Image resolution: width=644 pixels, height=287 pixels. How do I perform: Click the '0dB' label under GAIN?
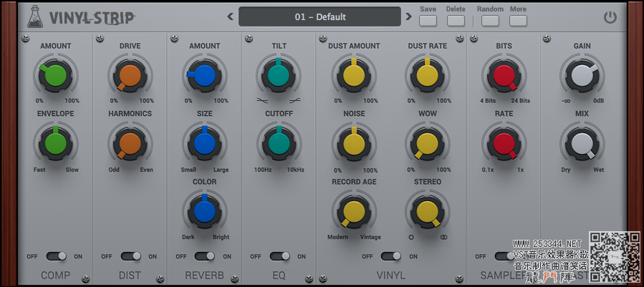pos(598,101)
